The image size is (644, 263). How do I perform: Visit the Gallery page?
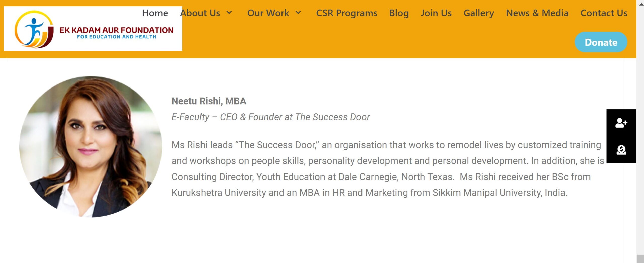(478, 13)
